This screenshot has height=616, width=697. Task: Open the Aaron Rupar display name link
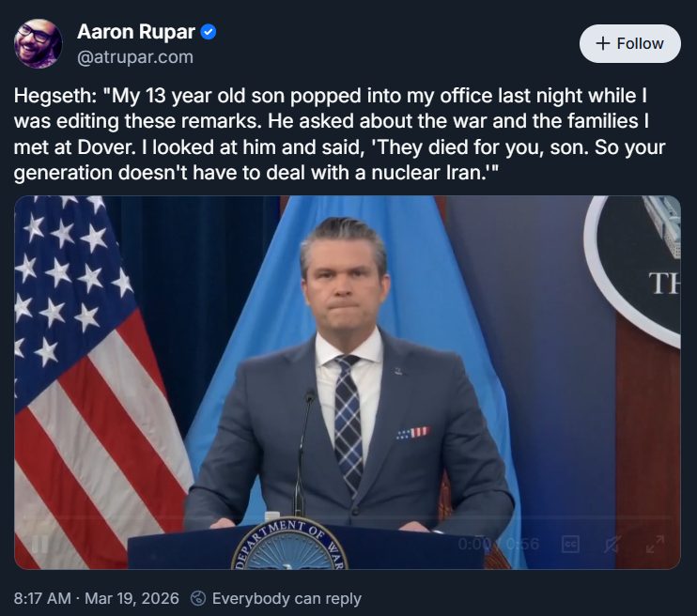click(135, 32)
